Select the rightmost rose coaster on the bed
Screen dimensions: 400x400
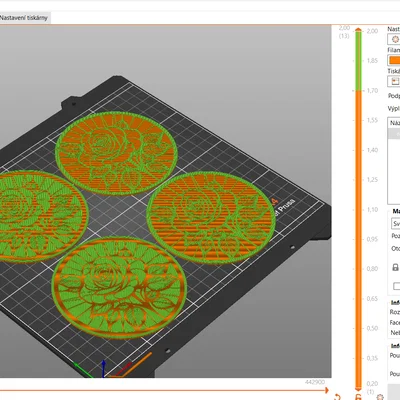tap(211, 217)
